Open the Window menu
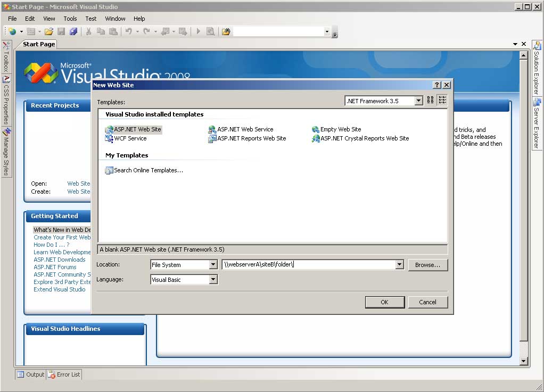This screenshot has width=544, height=392. tap(115, 19)
